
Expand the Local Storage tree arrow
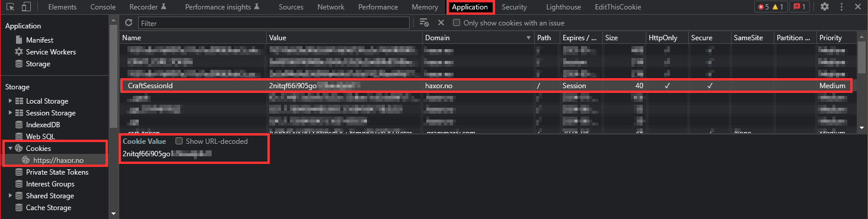10,101
